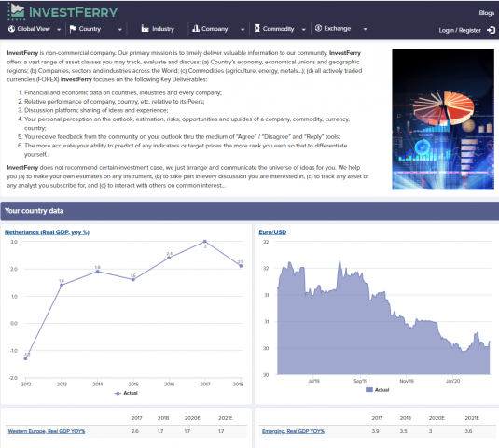The image size is (499, 448).
Task: Open the Blogs link
Action: pyautogui.click(x=487, y=13)
